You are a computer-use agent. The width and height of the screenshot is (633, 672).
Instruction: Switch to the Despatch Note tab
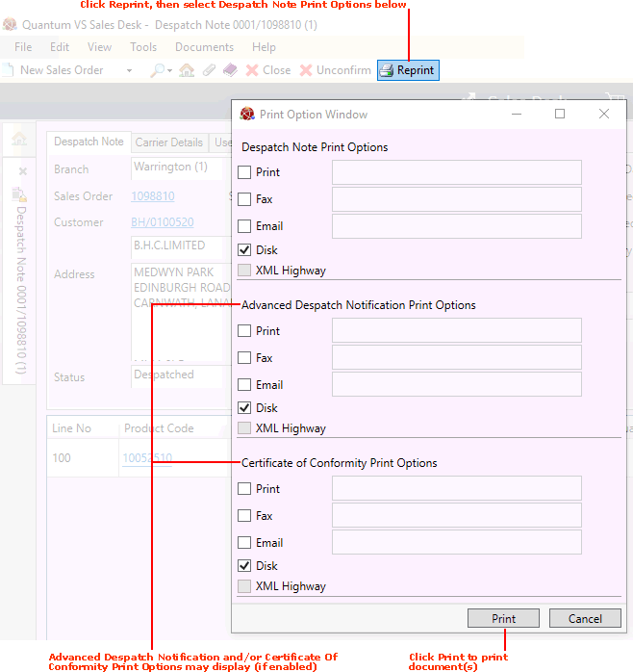(x=89, y=142)
